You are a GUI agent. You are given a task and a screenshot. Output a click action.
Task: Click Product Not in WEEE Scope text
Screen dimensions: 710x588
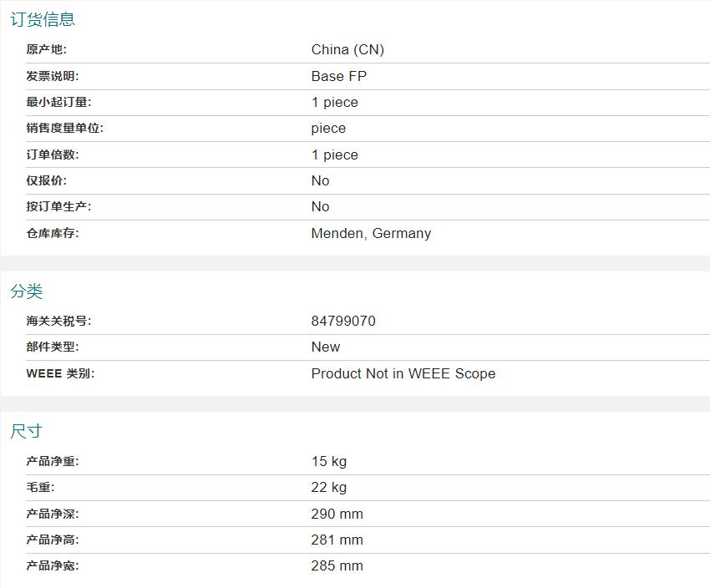(x=403, y=373)
